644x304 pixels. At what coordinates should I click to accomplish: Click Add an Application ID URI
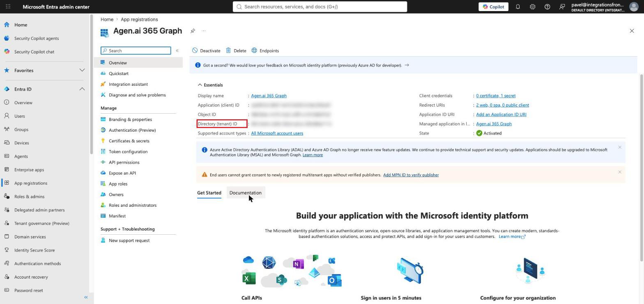(x=501, y=114)
